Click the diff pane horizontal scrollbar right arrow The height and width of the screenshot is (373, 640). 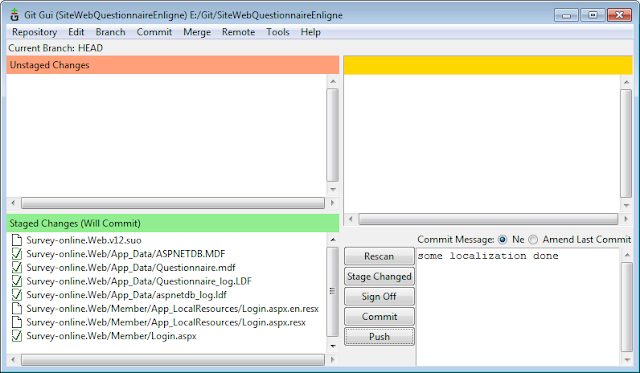[626, 219]
